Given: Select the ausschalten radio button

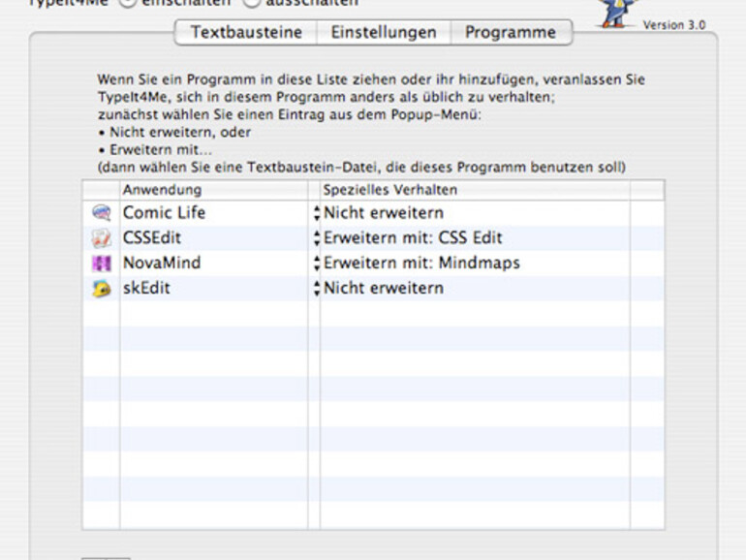Looking at the screenshot, I should [252, 3].
